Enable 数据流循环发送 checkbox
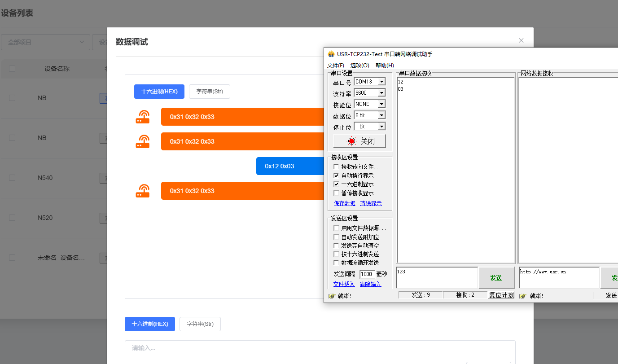The image size is (618, 364). 336,263
